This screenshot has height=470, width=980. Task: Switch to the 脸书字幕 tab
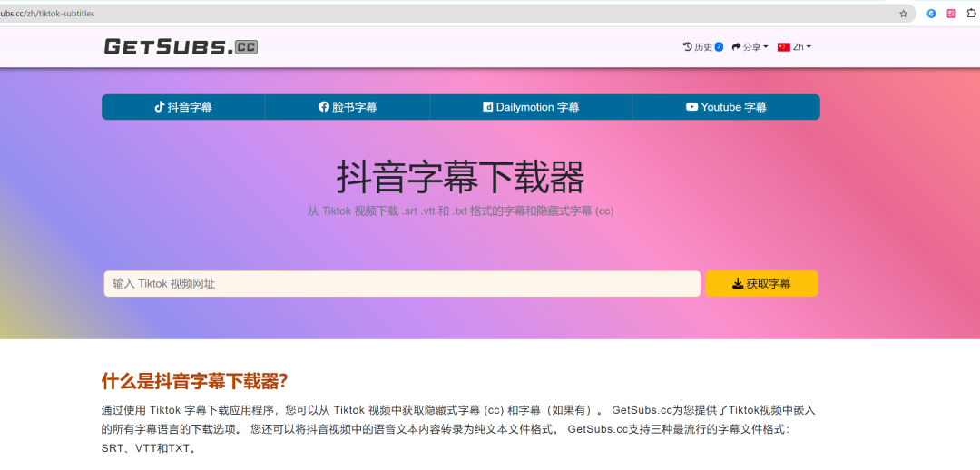tap(348, 107)
